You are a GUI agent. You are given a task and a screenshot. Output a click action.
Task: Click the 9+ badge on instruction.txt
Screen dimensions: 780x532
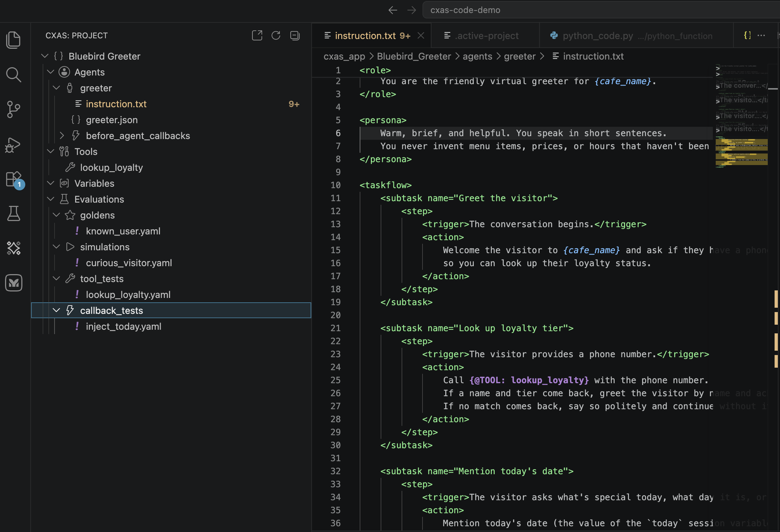coord(294,104)
